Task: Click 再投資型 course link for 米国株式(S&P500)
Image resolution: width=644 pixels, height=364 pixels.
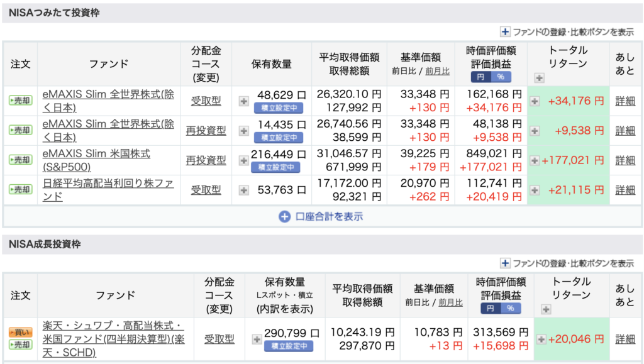Action: [x=206, y=160]
